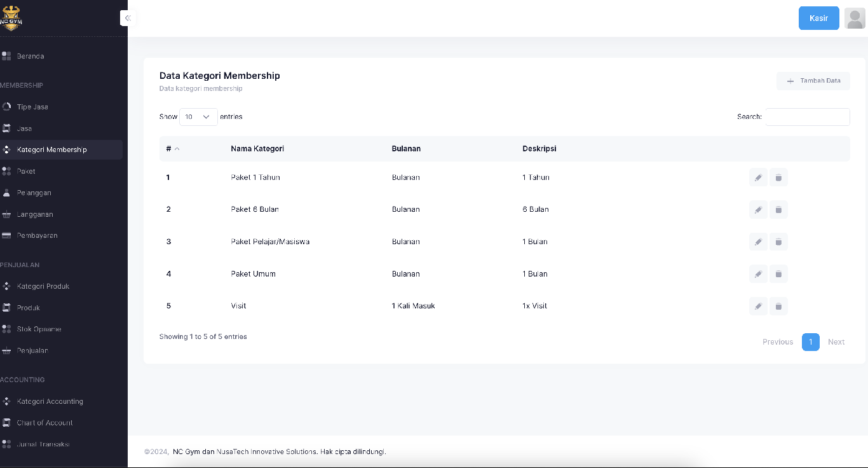Viewport: 868px width, 468px height.
Task: Open Tipe Jasa in the sidebar
Action: point(32,107)
